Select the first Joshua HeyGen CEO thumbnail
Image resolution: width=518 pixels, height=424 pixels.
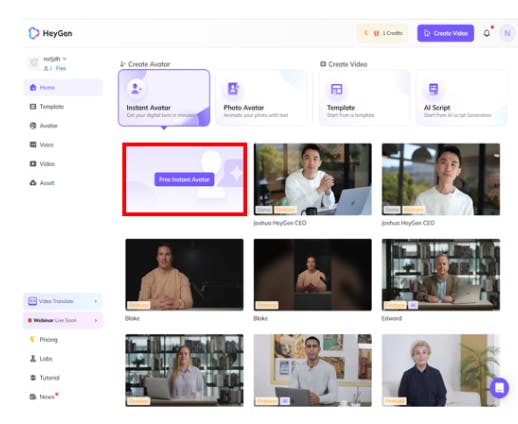click(313, 179)
